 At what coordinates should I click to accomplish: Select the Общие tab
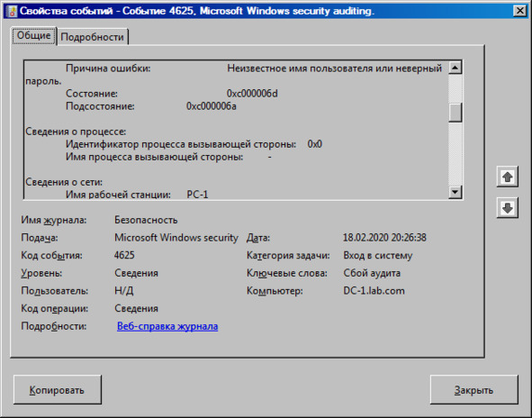[x=33, y=35]
